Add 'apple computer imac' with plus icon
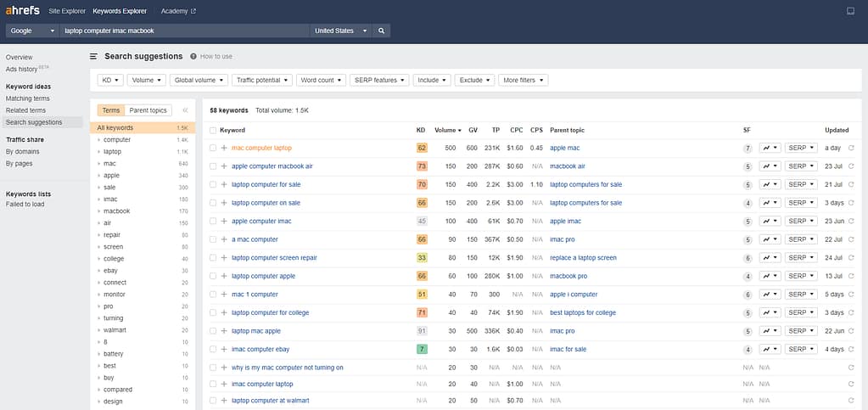The height and width of the screenshot is (410, 868). (x=224, y=221)
